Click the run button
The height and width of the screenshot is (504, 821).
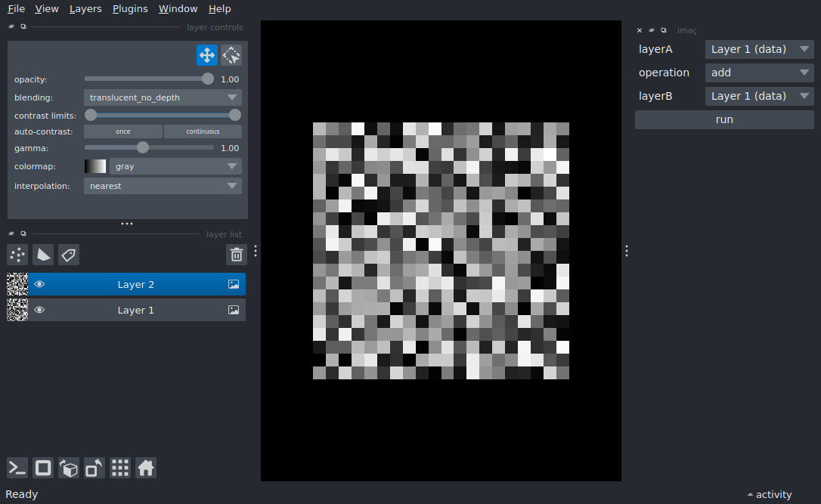724,120
